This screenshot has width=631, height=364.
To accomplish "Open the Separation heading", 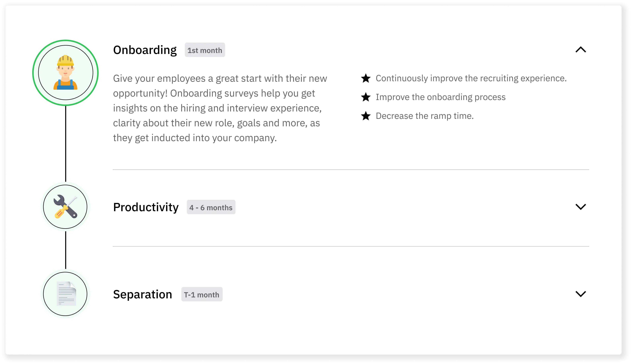I will 143,294.
